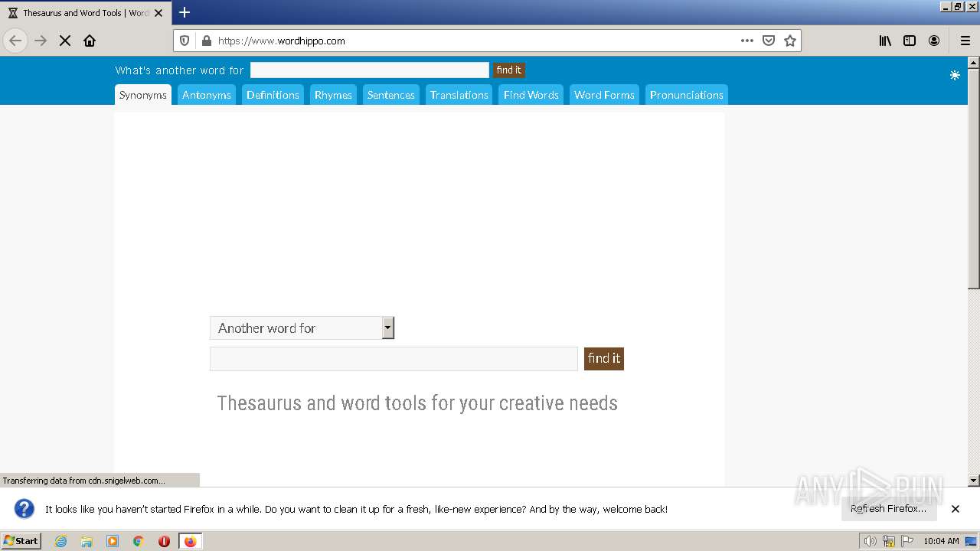Go to the Rhymes tab
980x551 pixels.
[x=333, y=95]
